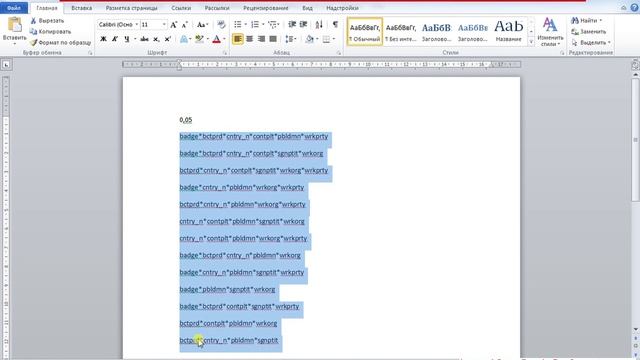The image size is (640, 360).
Task: Click Найти to search document
Action: [x=587, y=20]
